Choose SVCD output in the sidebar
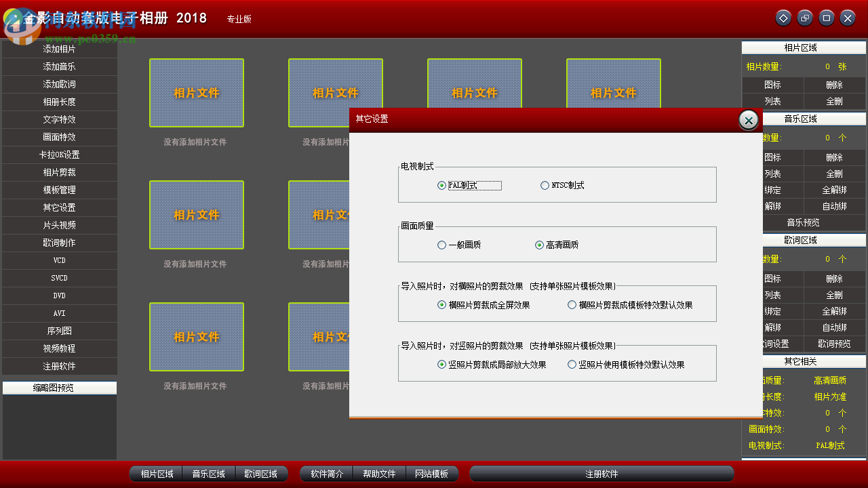The width and height of the screenshot is (868, 488). 59,278
